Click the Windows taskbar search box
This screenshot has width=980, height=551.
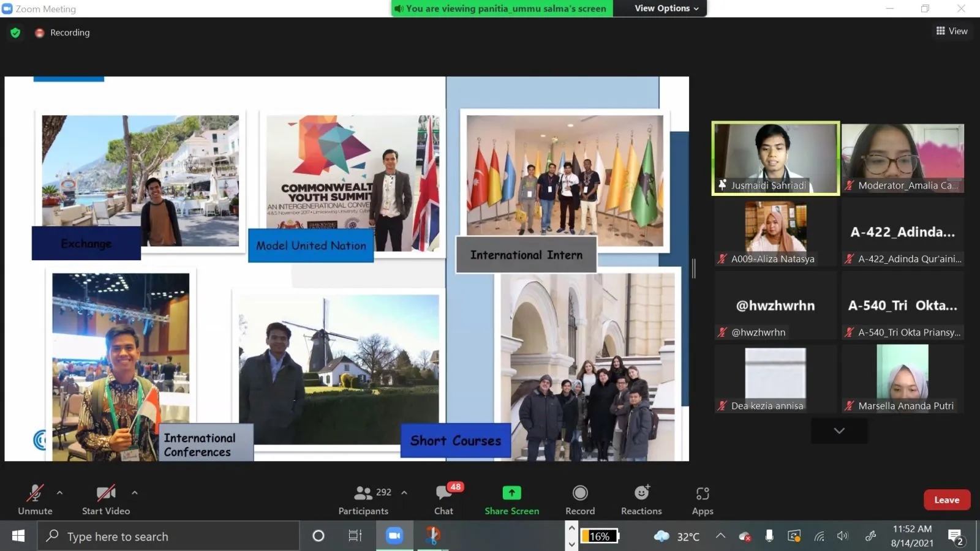169,536
